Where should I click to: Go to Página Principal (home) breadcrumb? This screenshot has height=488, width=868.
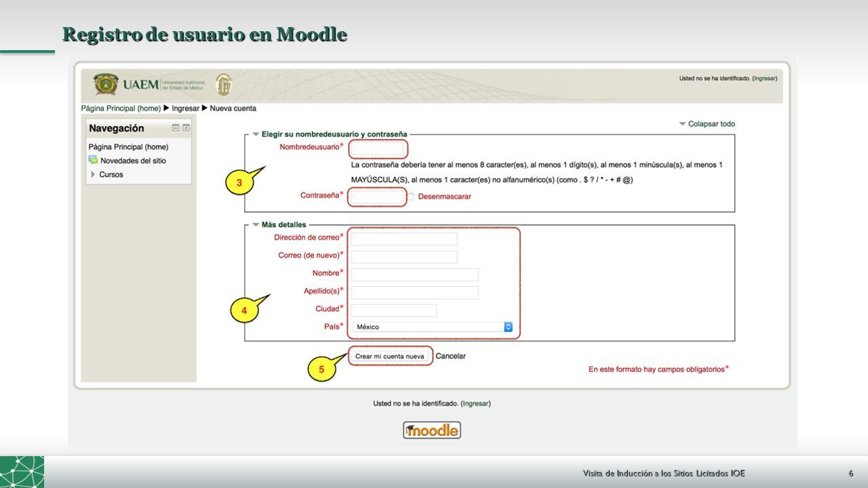pyautogui.click(x=121, y=108)
